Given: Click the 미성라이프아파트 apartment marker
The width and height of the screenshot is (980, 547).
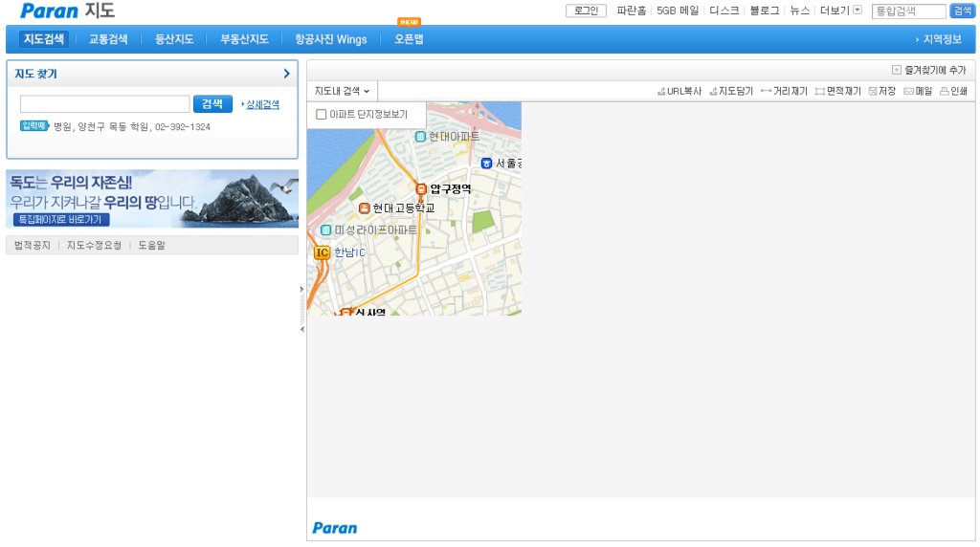Looking at the screenshot, I should [x=325, y=230].
